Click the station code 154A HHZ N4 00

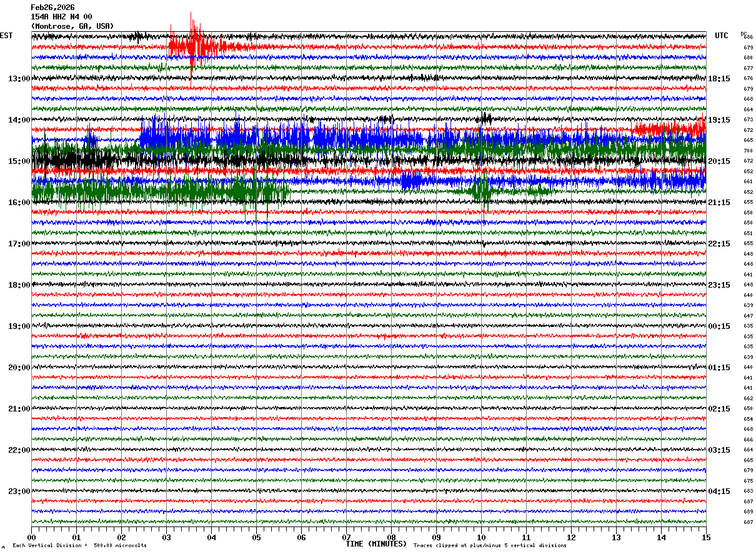61,17
